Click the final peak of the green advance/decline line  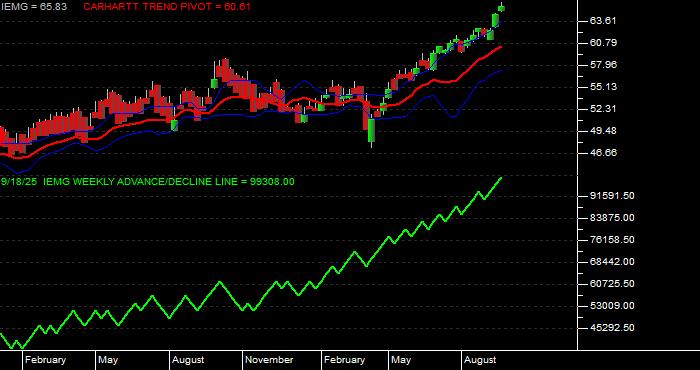500,178
